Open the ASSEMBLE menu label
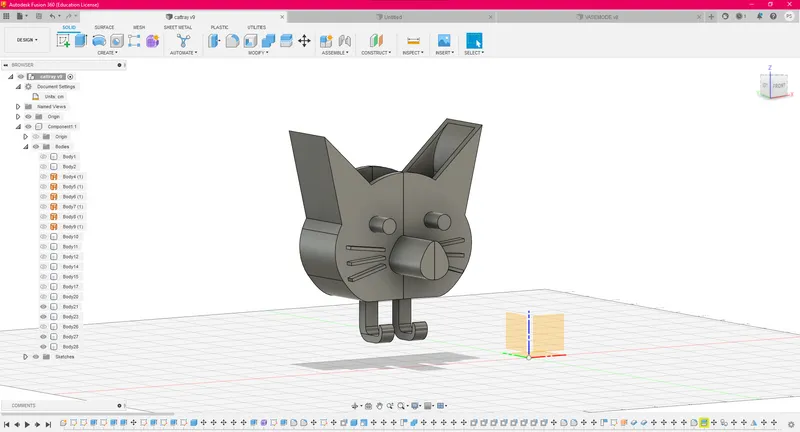 [335, 53]
